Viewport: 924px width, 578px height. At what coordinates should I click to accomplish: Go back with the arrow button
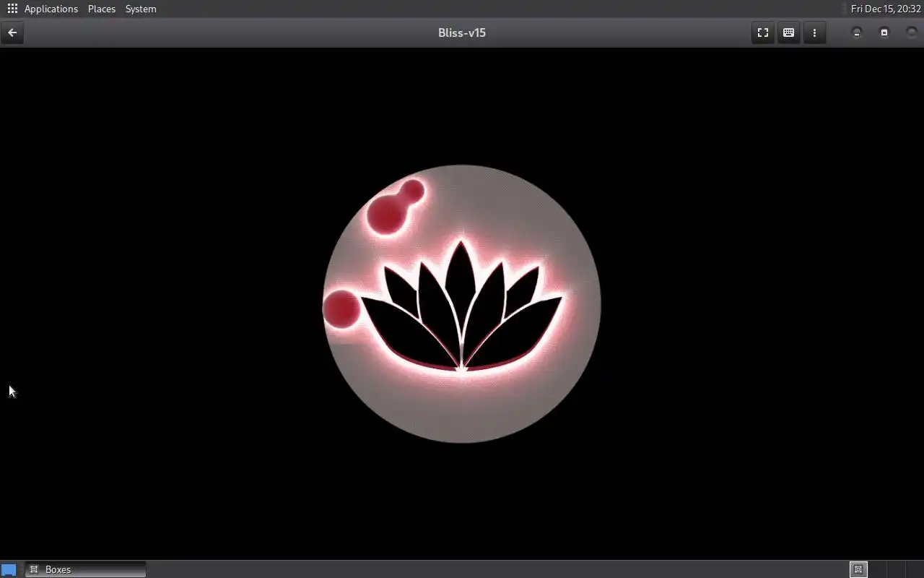(12, 33)
